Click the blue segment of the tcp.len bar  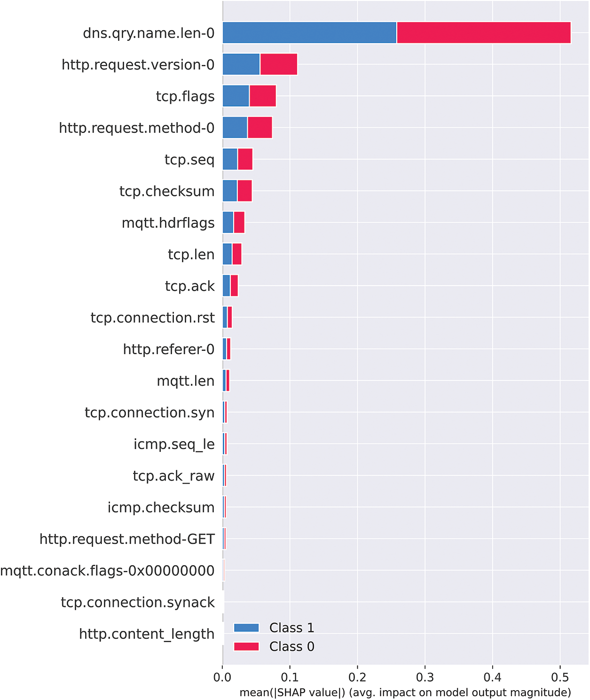point(228,254)
